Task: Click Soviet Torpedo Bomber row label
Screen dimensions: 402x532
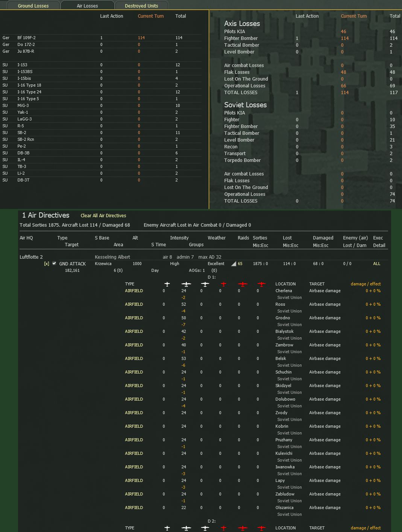Action: 243,160
